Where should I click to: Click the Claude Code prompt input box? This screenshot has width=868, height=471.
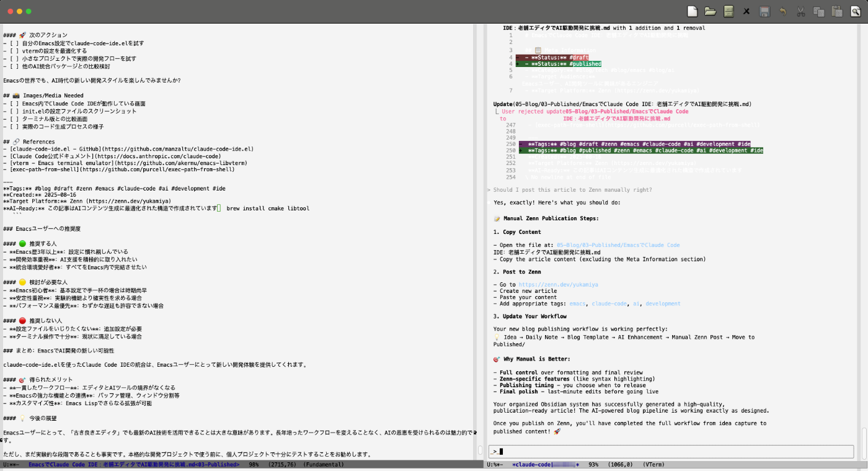point(670,451)
